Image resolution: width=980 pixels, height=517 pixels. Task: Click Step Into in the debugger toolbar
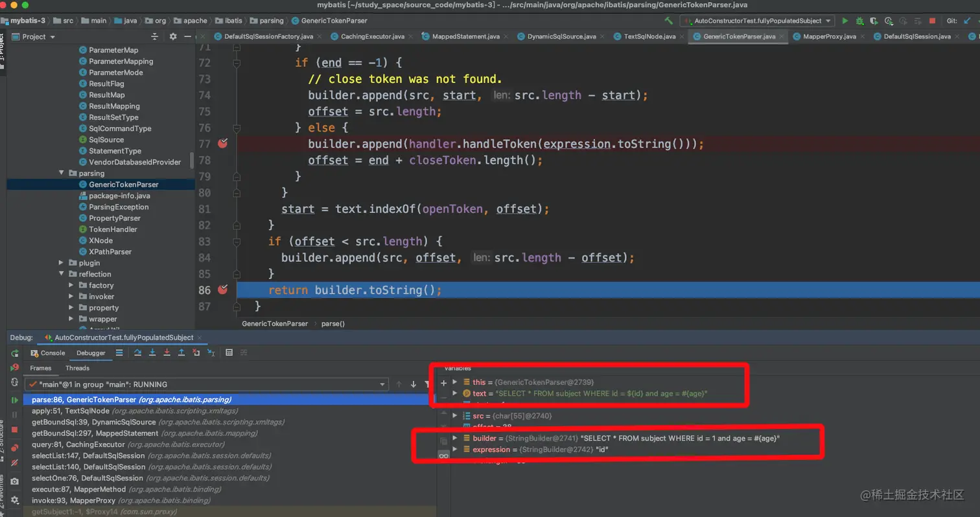[152, 352]
